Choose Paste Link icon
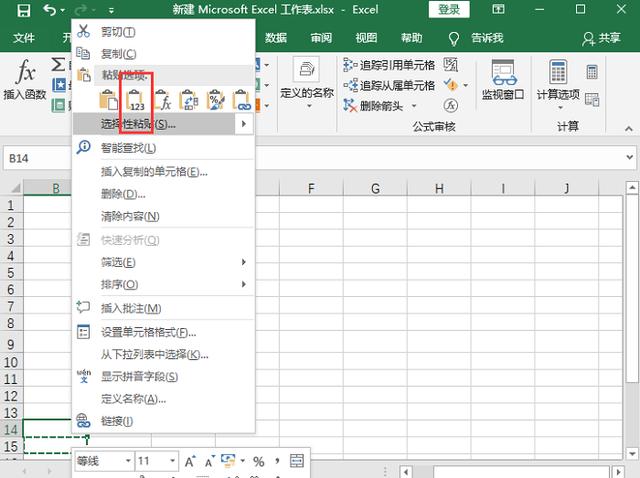 tap(242, 100)
